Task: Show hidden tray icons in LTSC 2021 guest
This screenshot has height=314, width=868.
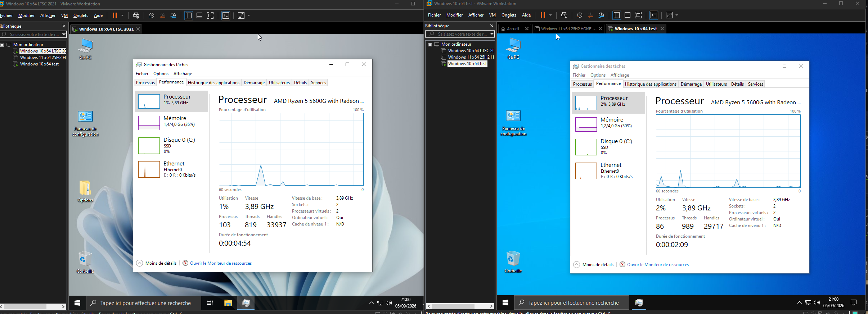Action: pyautogui.click(x=372, y=303)
